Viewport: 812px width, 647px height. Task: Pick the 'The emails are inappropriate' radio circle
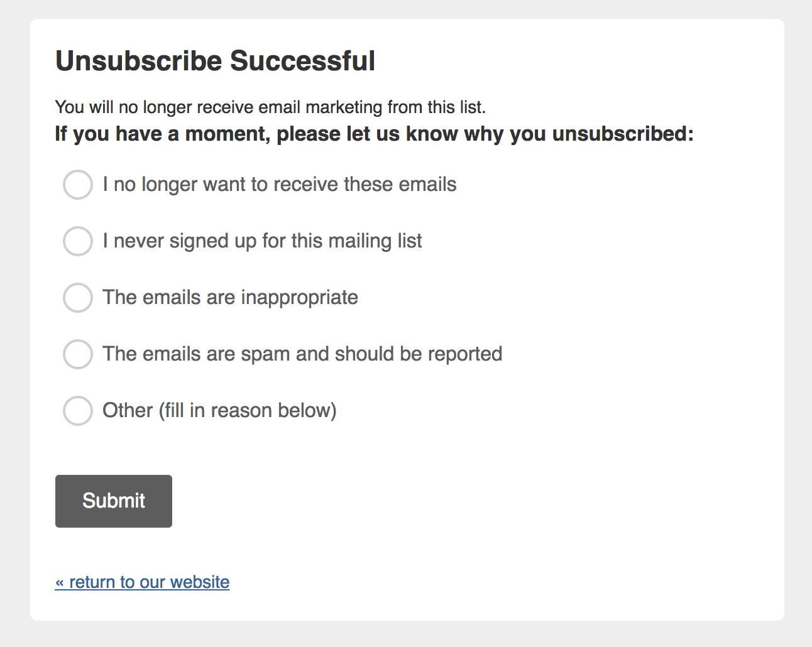pyautogui.click(x=78, y=298)
